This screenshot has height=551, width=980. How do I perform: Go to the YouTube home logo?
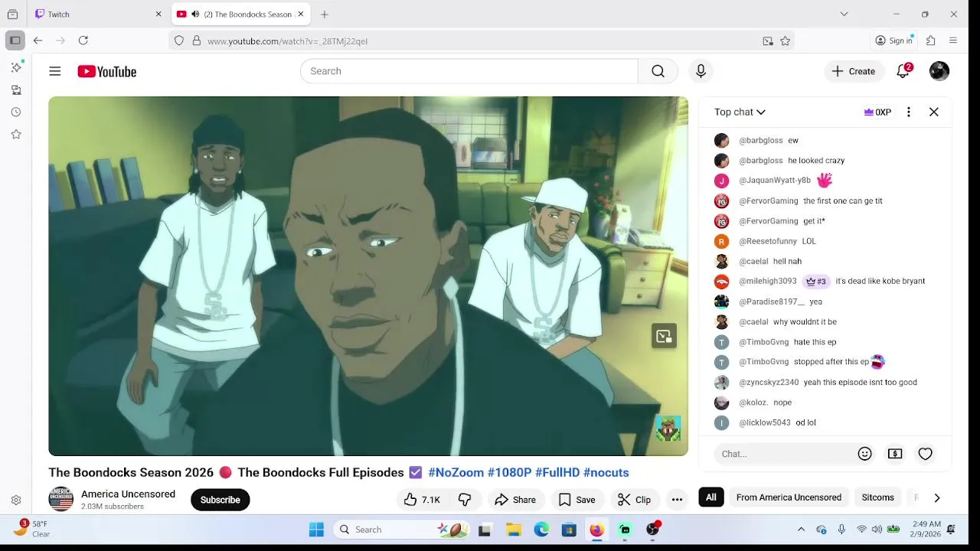click(x=106, y=71)
